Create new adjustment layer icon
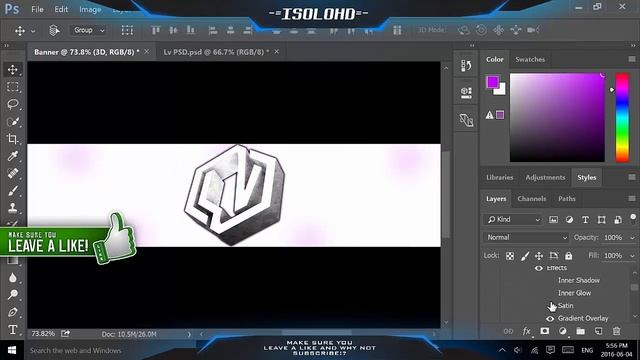This screenshot has height=360, width=640. click(562, 331)
